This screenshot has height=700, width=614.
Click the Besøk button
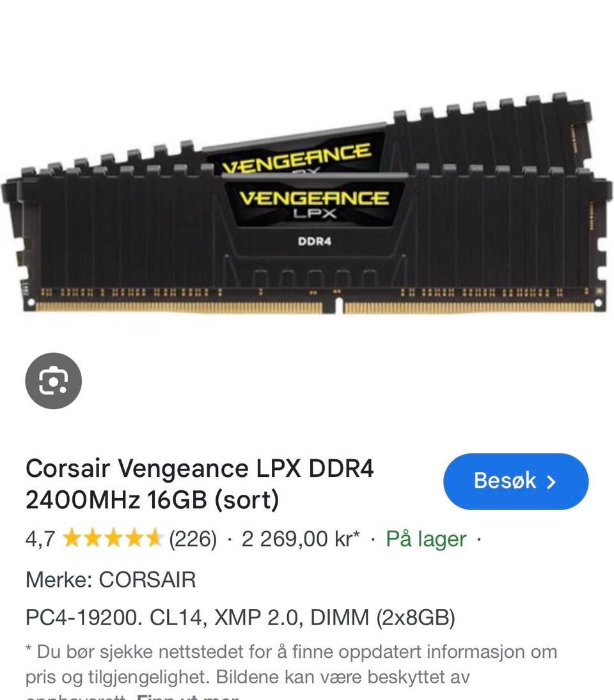pyautogui.click(x=516, y=481)
